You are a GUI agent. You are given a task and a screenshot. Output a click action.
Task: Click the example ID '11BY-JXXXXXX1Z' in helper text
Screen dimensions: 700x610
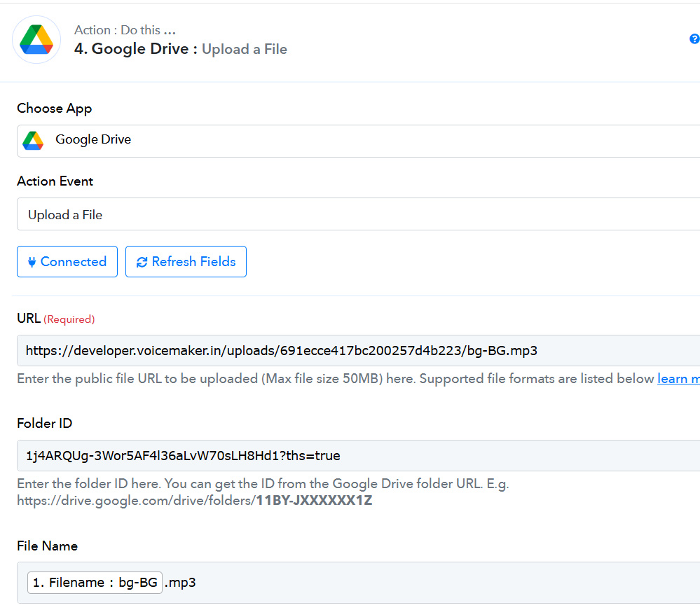314,501
